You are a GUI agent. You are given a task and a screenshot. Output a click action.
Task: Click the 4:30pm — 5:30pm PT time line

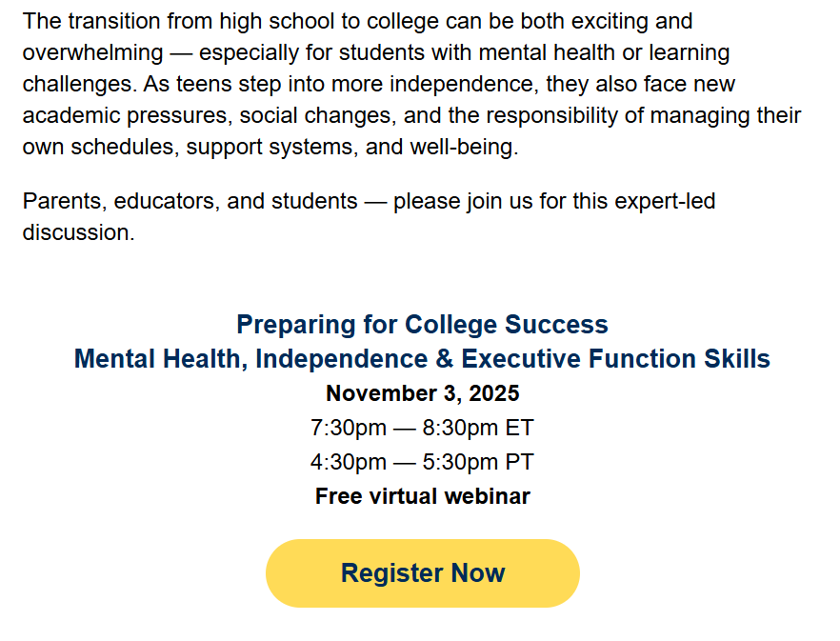(x=422, y=461)
